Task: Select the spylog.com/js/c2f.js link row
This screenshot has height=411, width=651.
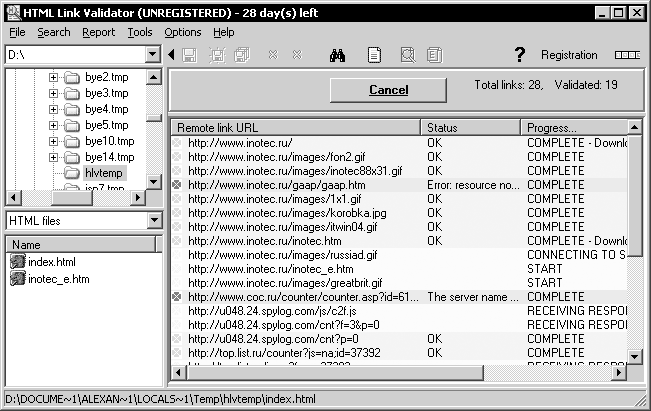Action: click(x=399, y=311)
